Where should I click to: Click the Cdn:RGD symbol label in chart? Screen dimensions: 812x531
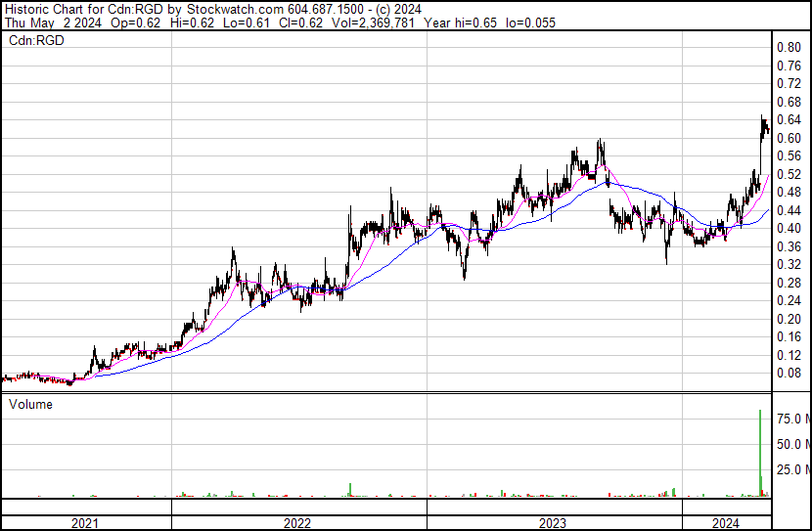point(36,40)
